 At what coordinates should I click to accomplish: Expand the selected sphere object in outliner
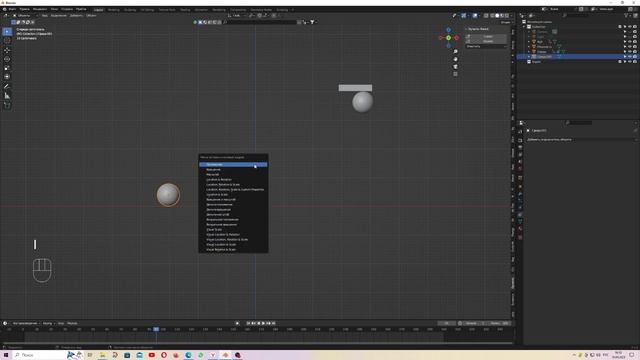coord(529,57)
